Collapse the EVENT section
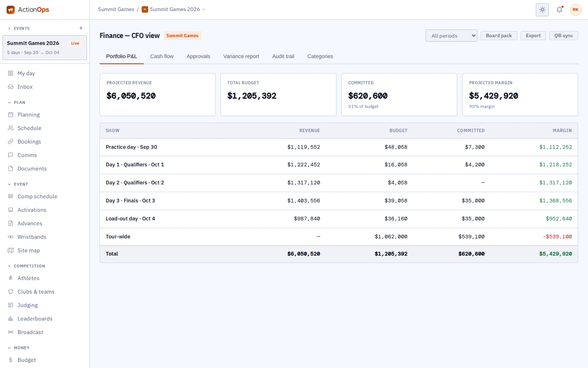The height and width of the screenshot is (368, 588). coord(18,184)
